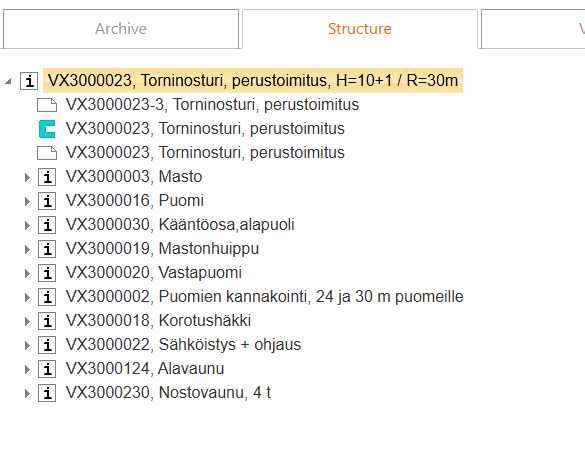
Task: Expand the VX3000019 Mastonhuippu branch
Action: tap(27, 249)
